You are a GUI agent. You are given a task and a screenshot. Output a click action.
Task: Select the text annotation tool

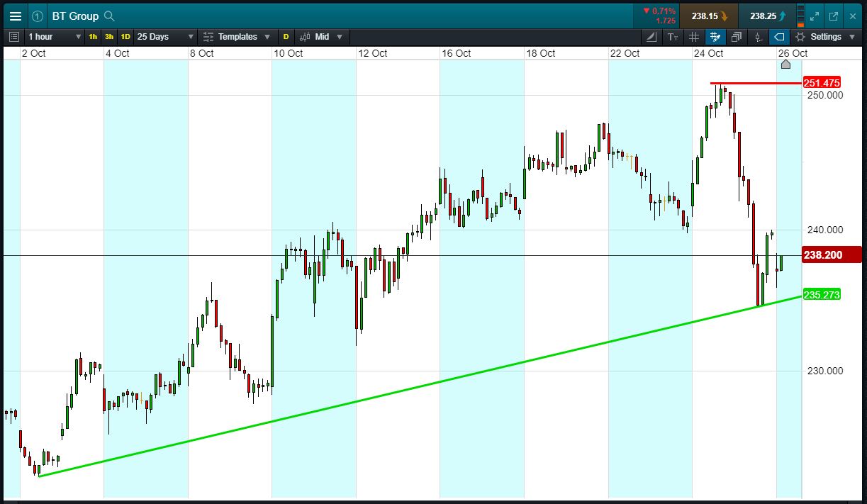(x=673, y=36)
